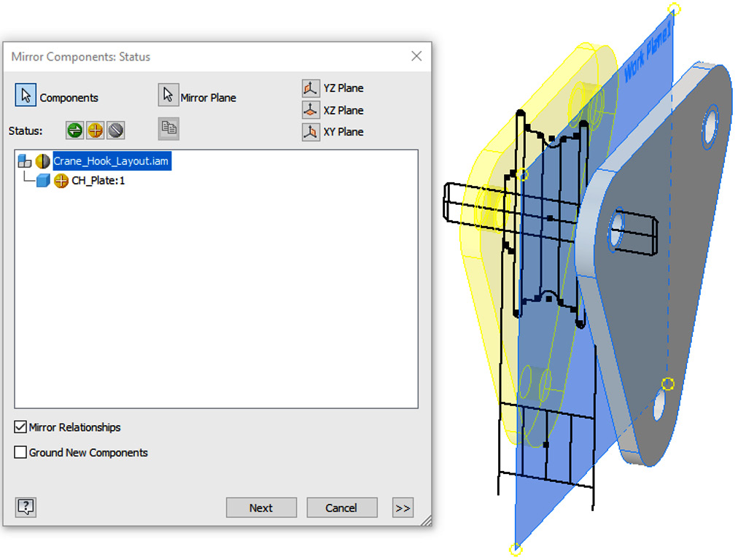The width and height of the screenshot is (738, 560).
Task: Open the dialog help button
Action: [26, 507]
